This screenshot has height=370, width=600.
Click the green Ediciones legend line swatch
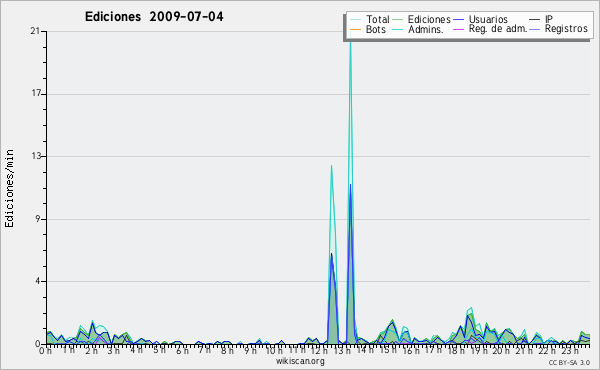(398, 20)
